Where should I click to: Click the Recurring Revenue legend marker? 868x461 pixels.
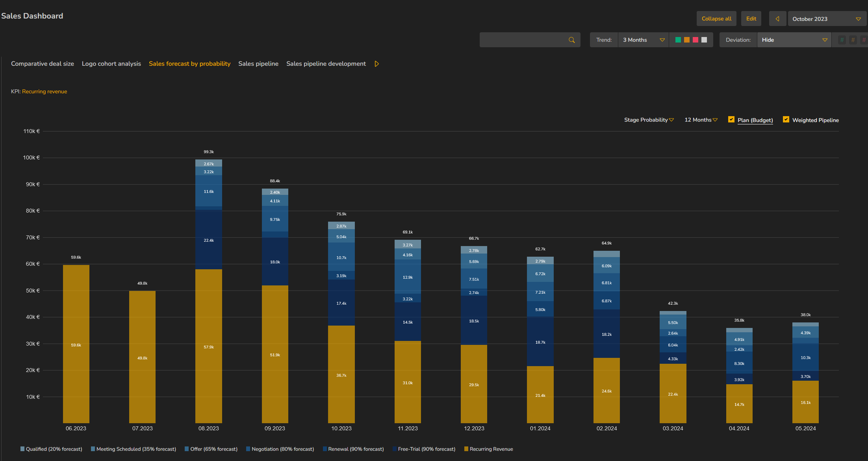466,449
